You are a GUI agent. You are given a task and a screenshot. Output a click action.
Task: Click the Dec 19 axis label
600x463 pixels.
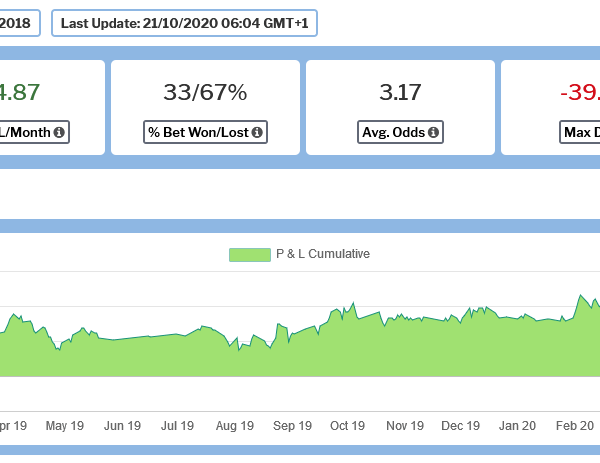tap(460, 426)
